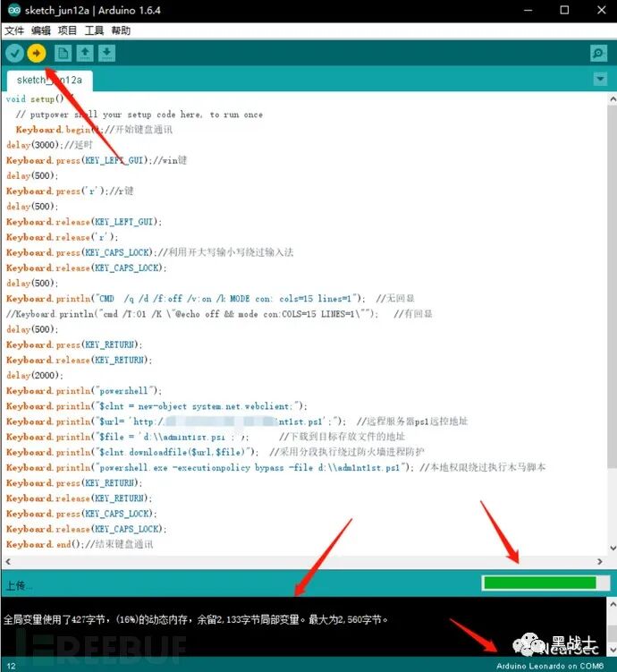The image size is (617, 672).
Task: Save sketch with the down-arrow icon
Action: pyautogui.click(x=106, y=53)
